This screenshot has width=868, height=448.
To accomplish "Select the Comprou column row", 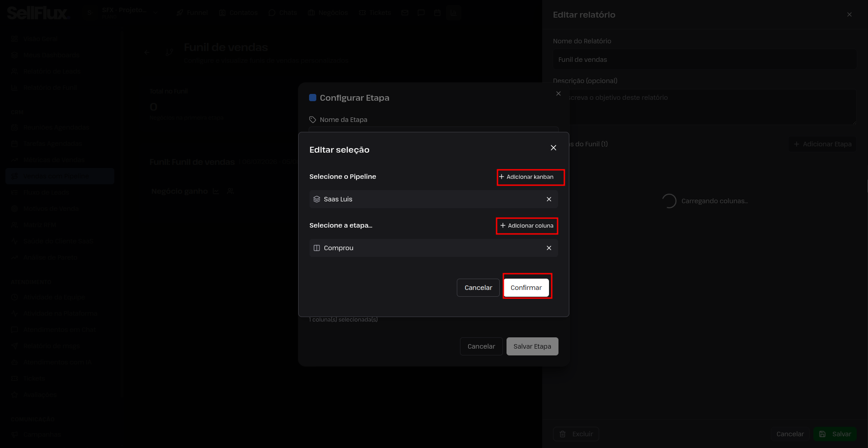I will coord(433,248).
